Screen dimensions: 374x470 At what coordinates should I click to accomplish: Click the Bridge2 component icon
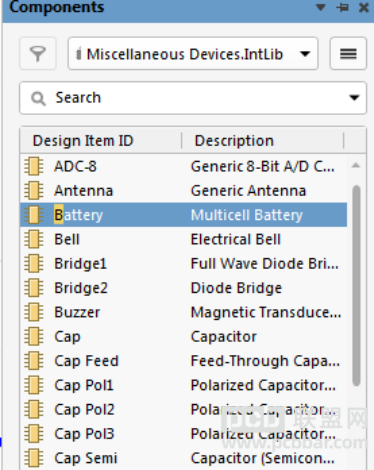click(x=34, y=288)
